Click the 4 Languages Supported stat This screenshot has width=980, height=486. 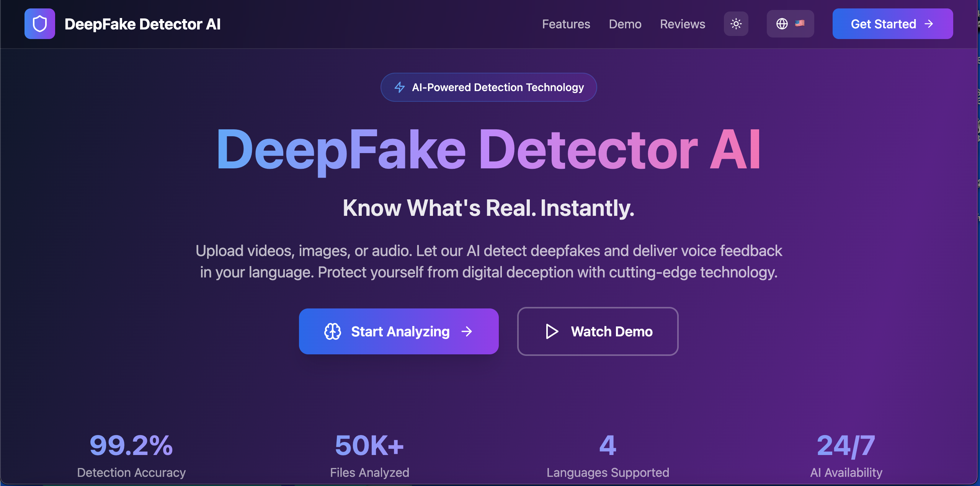[608, 455]
